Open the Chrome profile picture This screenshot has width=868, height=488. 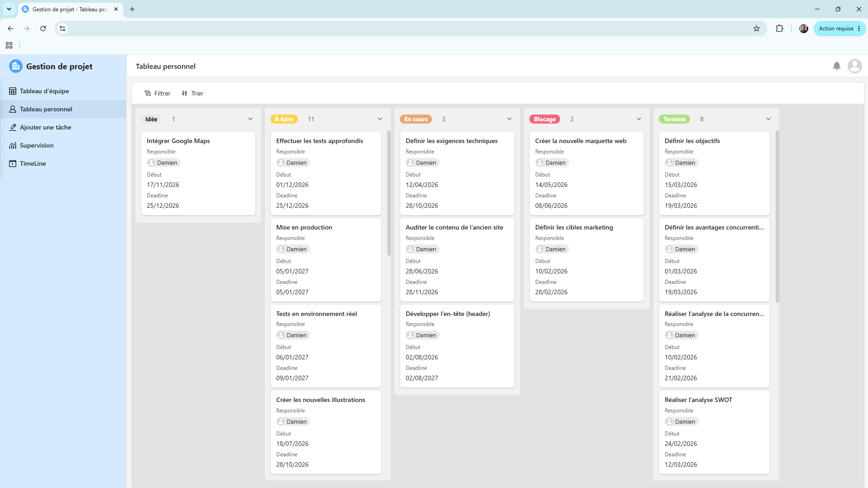pos(804,29)
